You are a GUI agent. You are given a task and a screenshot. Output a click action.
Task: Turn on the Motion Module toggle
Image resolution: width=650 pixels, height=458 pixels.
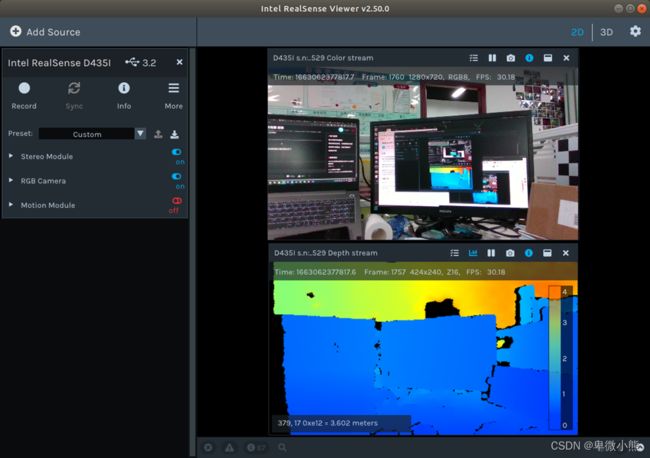click(x=177, y=201)
